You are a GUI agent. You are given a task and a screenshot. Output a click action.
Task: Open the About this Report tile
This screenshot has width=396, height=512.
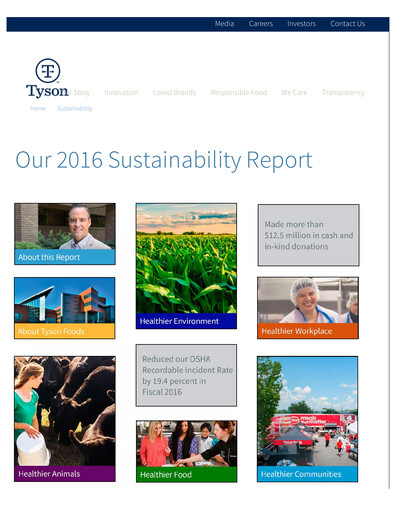(x=65, y=234)
